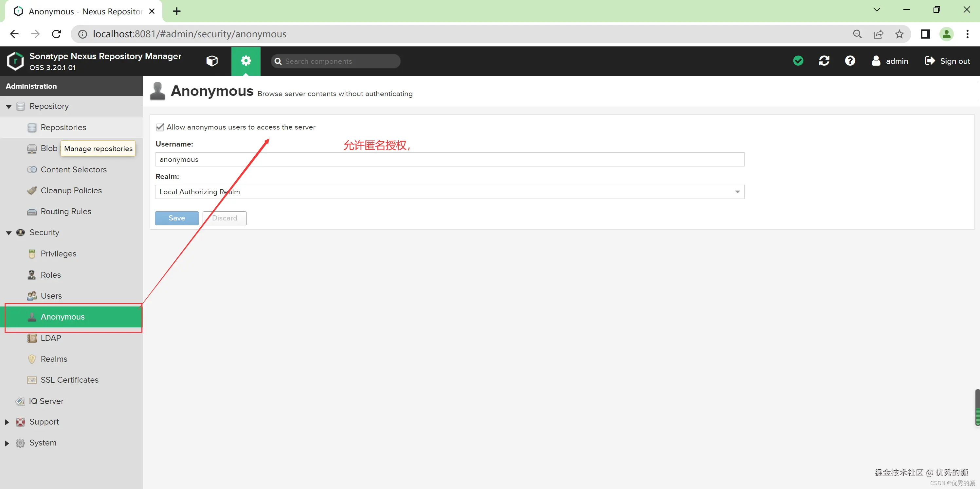Click the Sign out icon
Viewport: 980px width, 489px height.
coord(929,61)
